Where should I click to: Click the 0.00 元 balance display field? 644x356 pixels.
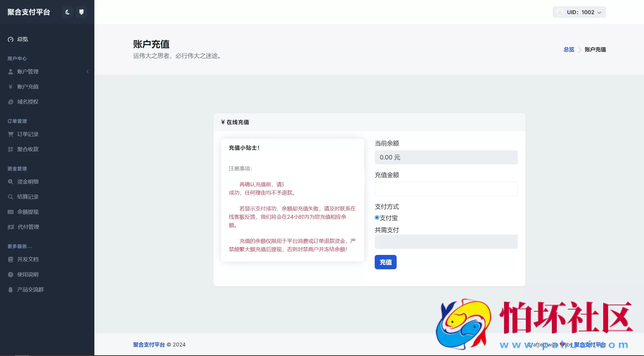tap(445, 157)
